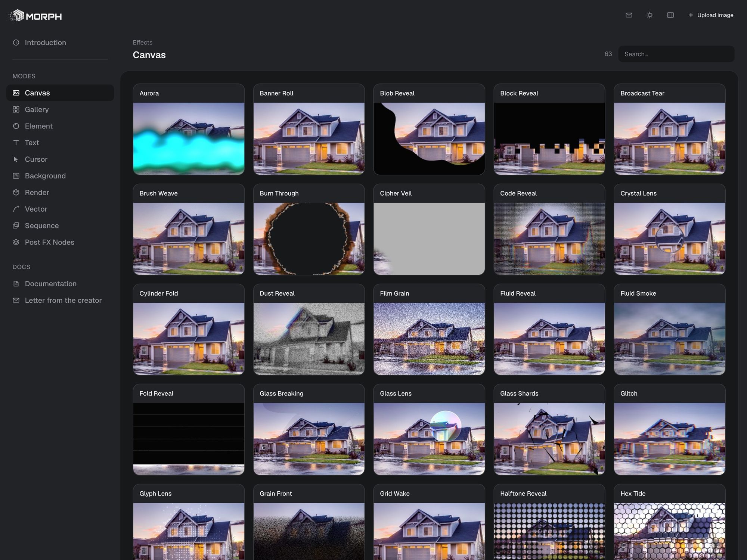This screenshot has height=560, width=747.
Task: Choose the Halftone Reveal effect
Action: click(549, 522)
